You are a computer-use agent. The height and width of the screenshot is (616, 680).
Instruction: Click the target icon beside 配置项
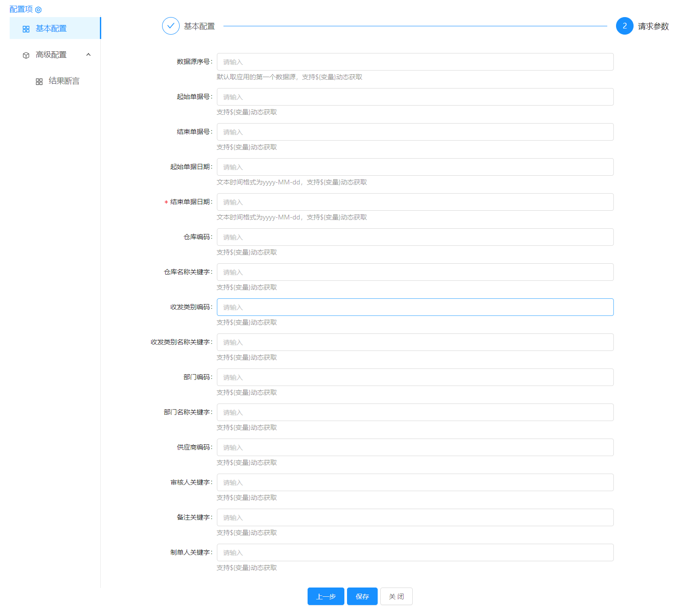click(x=38, y=10)
